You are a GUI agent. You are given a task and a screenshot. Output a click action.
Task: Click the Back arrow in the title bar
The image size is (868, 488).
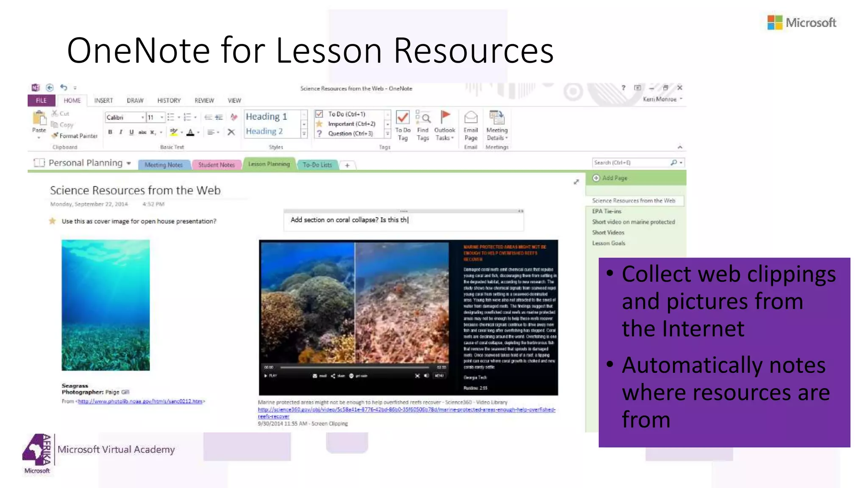click(50, 88)
